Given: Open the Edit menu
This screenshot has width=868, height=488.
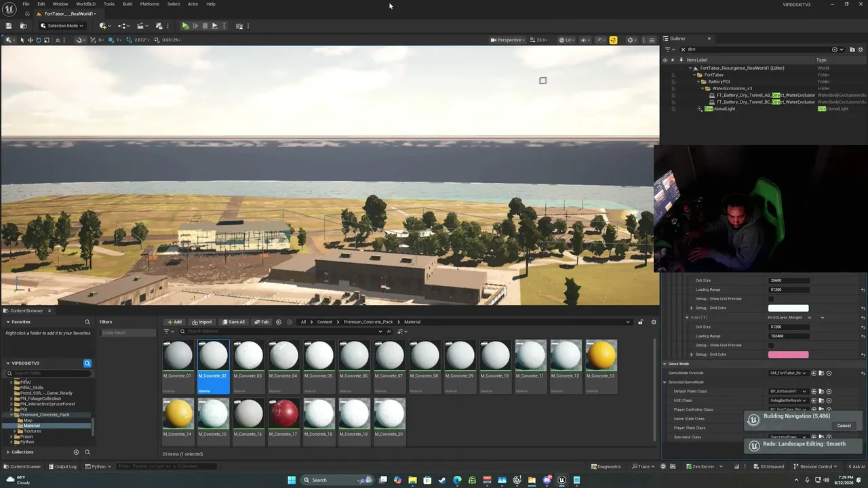Looking at the screenshot, I should [x=41, y=4].
